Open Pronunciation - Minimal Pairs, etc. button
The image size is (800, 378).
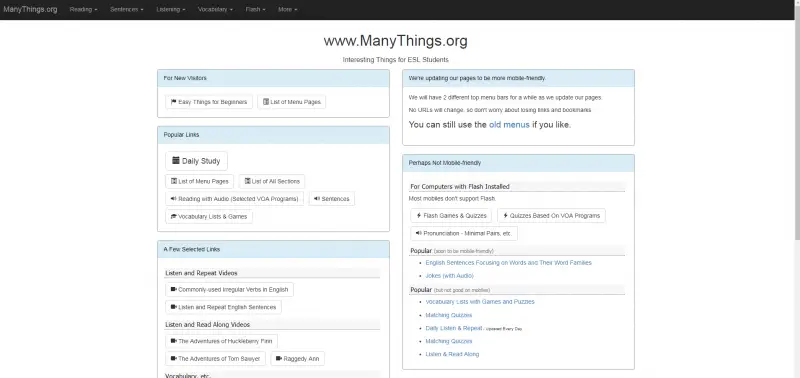pyautogui.click(x=464, y=233)
